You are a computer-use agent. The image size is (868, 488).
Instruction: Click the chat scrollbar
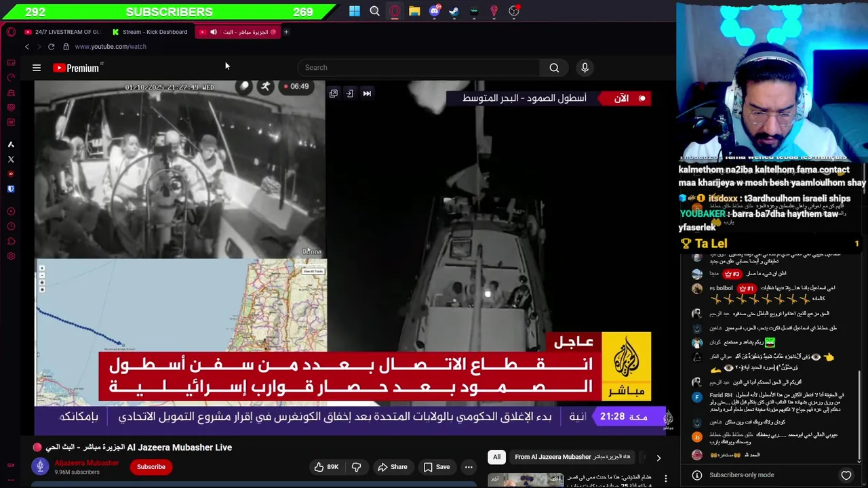[x=859, y=417]
